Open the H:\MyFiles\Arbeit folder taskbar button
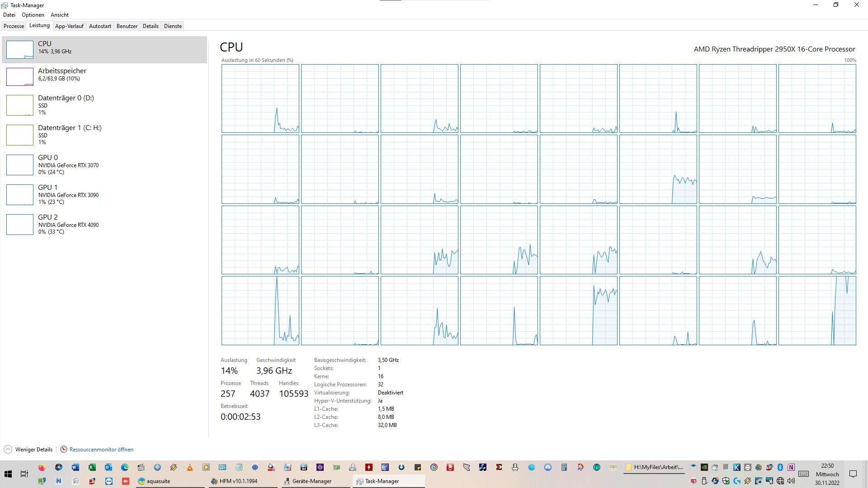868x488 pixels. pyautogui.click(x=654, y=467)
